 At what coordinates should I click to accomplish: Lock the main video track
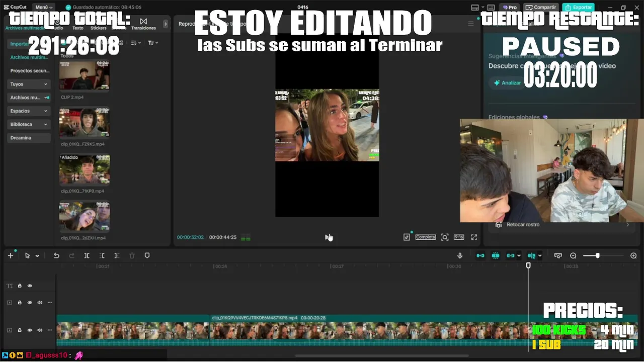tap(20, 330)
